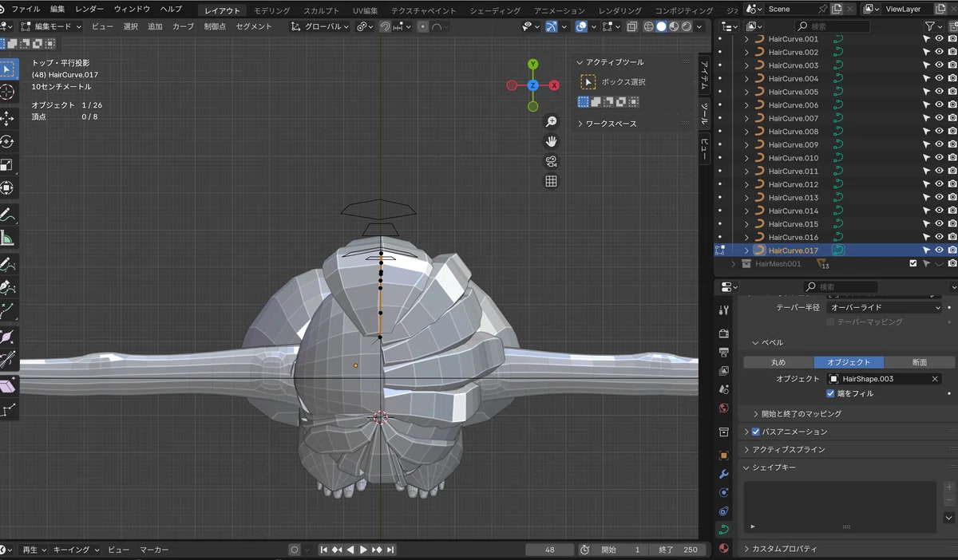Disable HairCurve.002 in renders camera icon

(952, 52)
